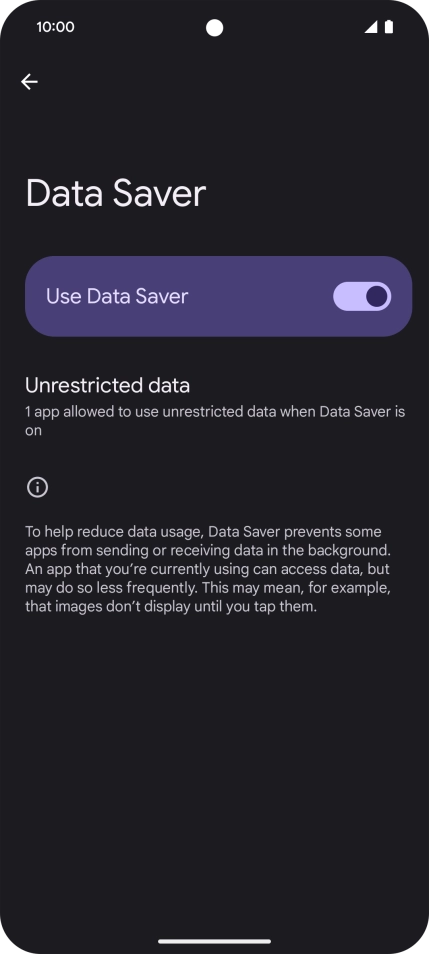Tap the info circle icon

pyautogui.click(x=38, y=487)
